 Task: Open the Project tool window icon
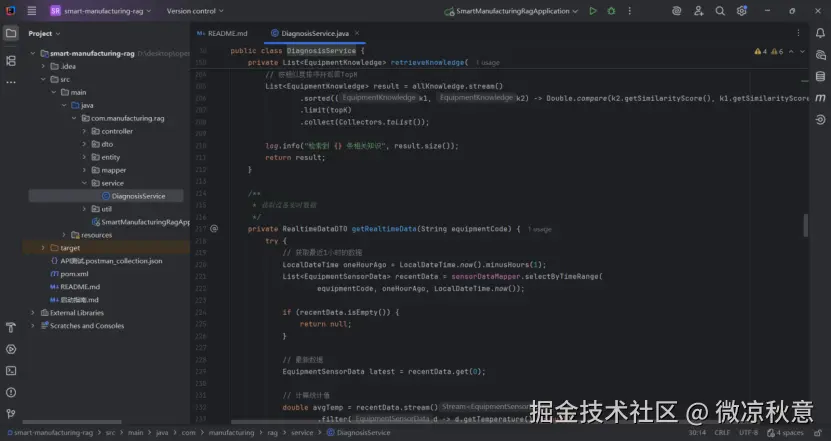(x=11, y=33)
